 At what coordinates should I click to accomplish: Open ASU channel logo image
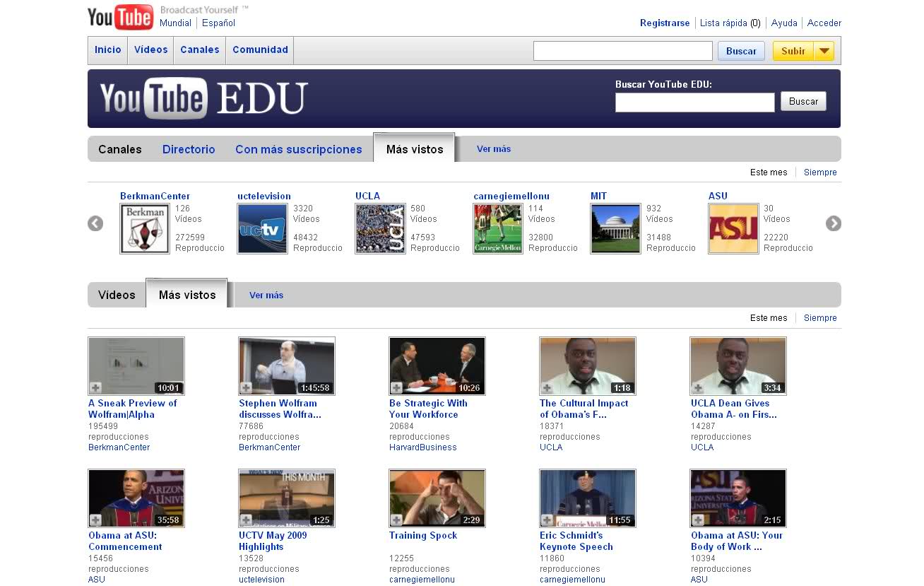point(733,228)
